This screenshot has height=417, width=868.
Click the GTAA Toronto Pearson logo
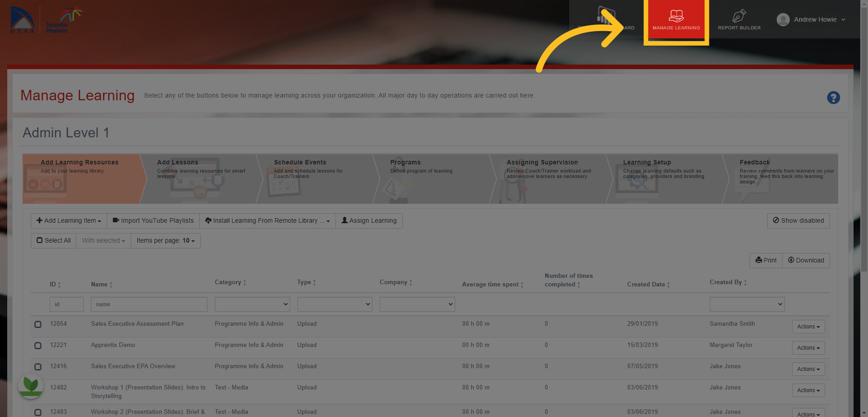(46, 19)
